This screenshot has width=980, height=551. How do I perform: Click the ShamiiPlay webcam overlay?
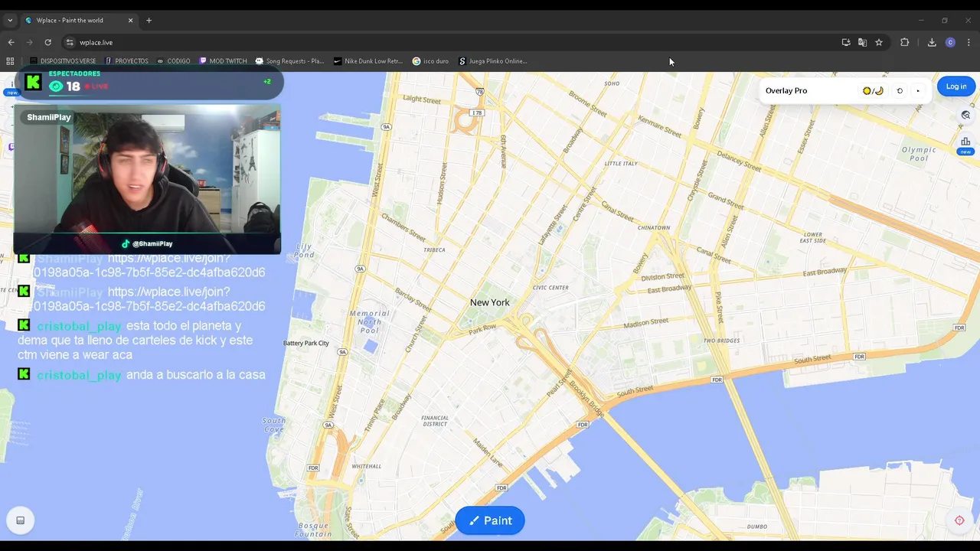coord(147,180)
